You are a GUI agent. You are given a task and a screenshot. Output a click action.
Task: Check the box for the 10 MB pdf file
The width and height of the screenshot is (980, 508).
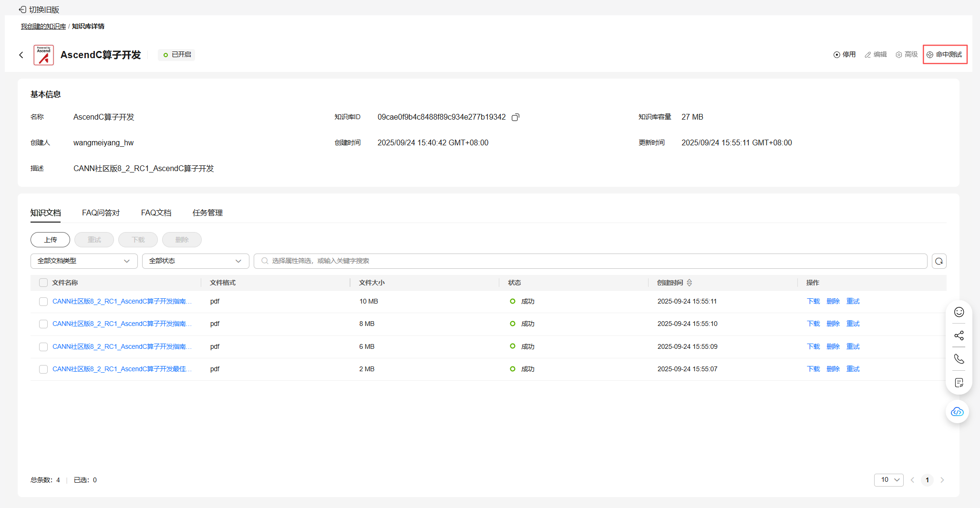[43, 302]
